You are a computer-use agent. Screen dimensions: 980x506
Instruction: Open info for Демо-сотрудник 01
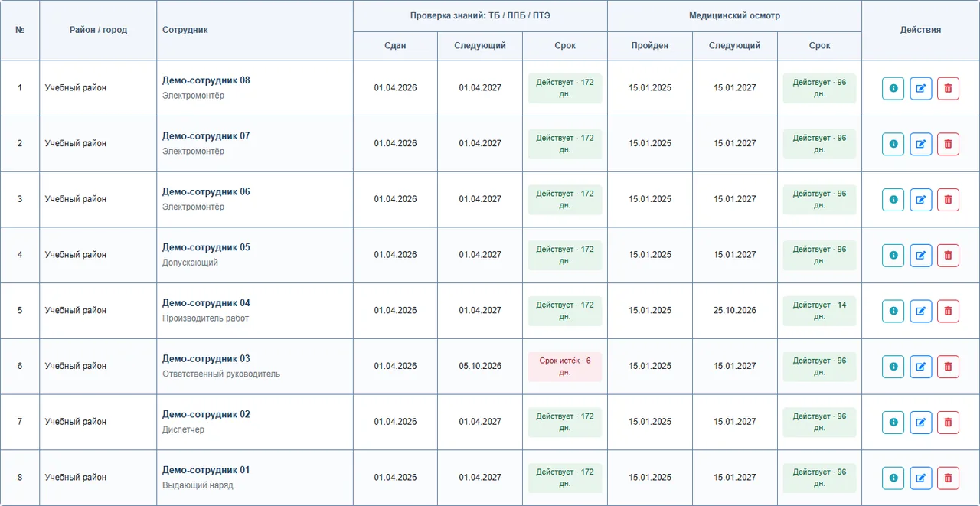pyautogui.click(x=893, y=478)
